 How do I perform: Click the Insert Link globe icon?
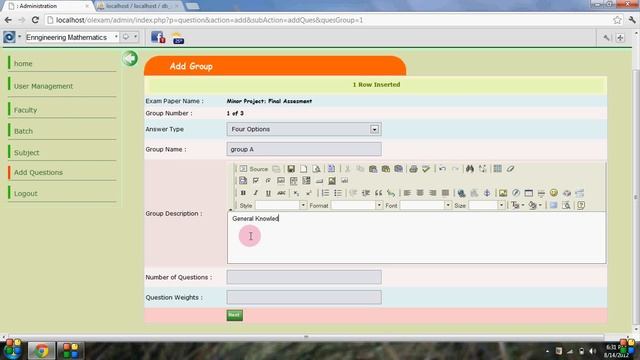pos(461,193)
